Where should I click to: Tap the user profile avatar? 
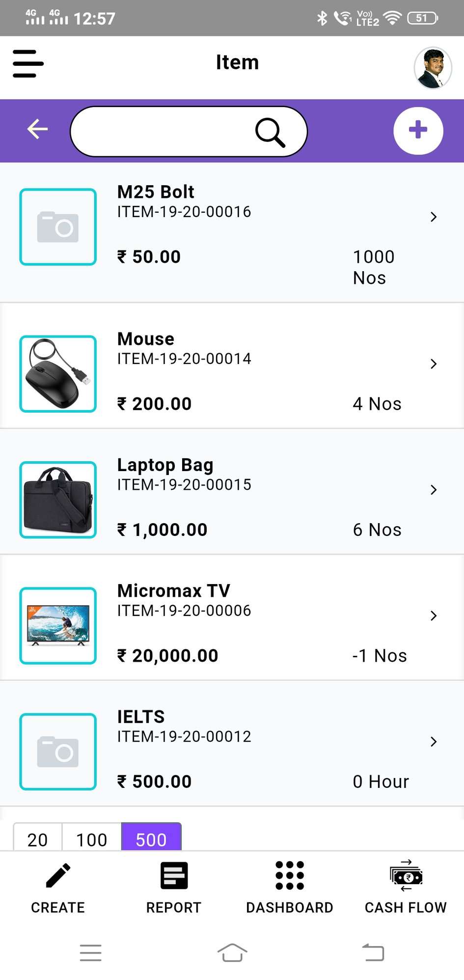tap(433, 68)
